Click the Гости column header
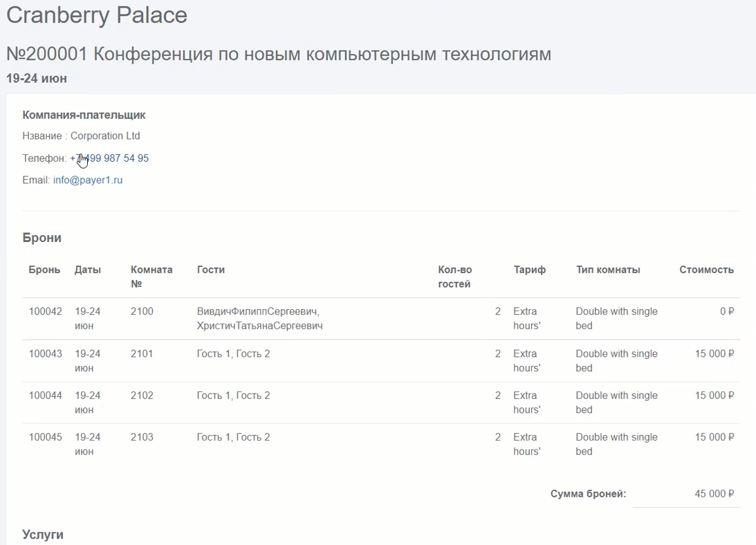 point(211,270)
